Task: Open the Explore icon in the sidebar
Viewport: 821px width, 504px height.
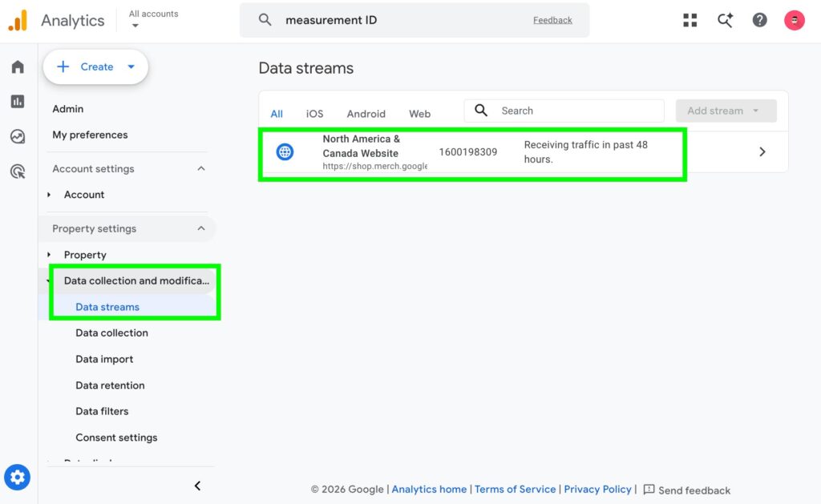Action: pos(18,136)
